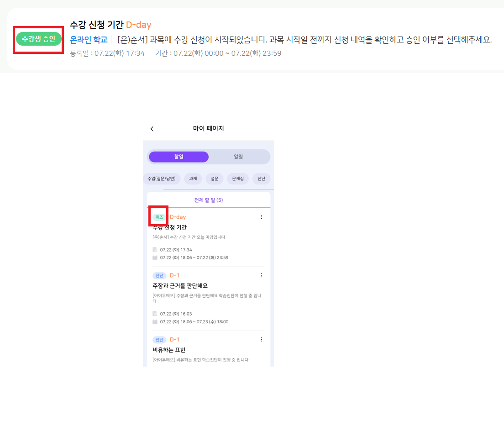Select the 문제집 filter chip
Image resolution: width=504 pixels, height=431 pixels.
[238, 179]
